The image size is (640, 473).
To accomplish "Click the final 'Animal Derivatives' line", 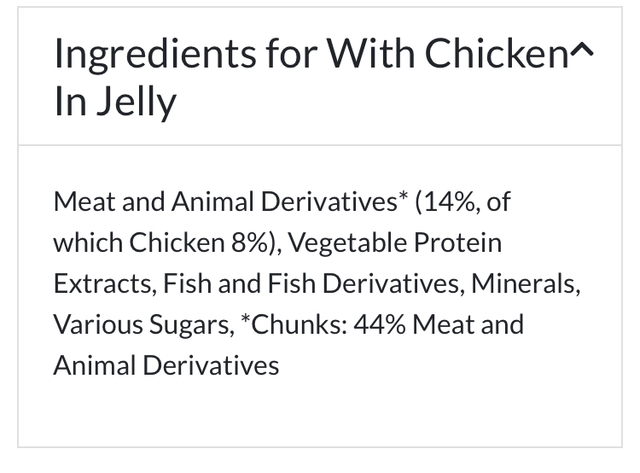I will (x=166, y=365).
